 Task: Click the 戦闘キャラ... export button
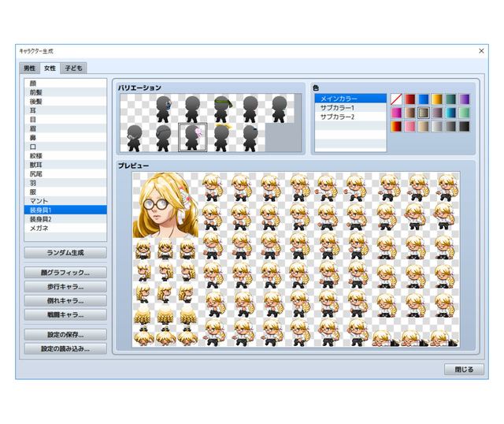pos(65,314)
